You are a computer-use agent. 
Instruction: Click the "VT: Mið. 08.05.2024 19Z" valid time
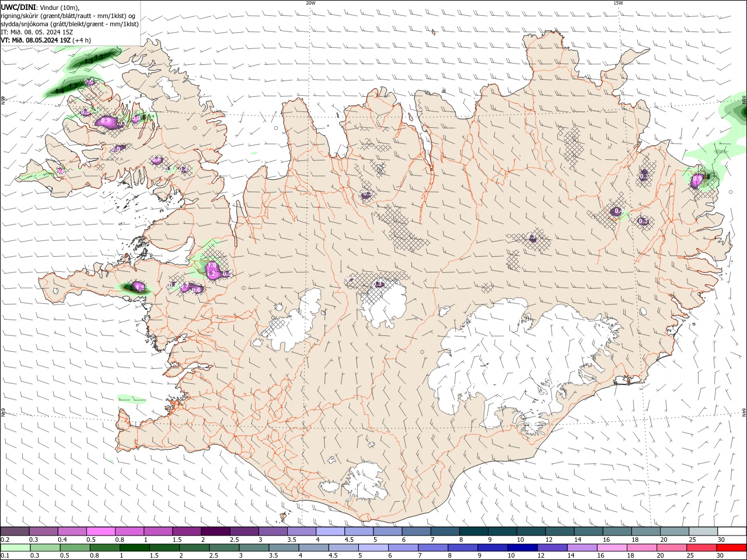(36, 40)
